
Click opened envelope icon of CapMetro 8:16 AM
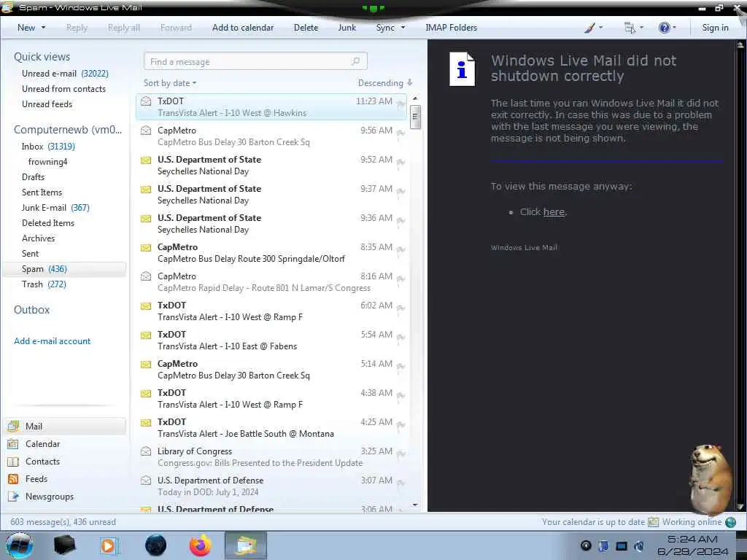[x=146, y=276]
